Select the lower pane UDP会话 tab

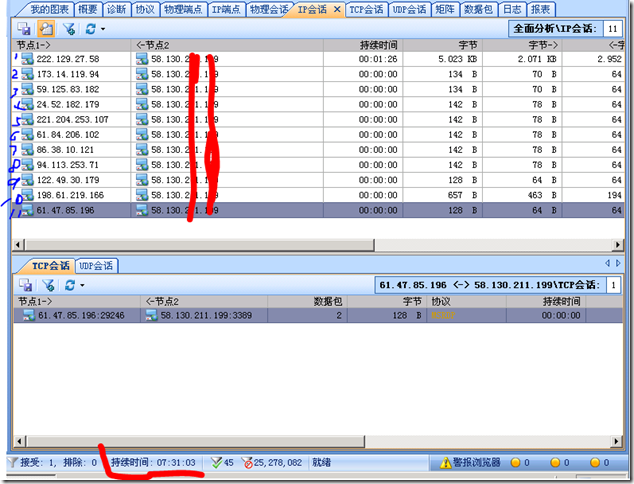pos(96,266)
